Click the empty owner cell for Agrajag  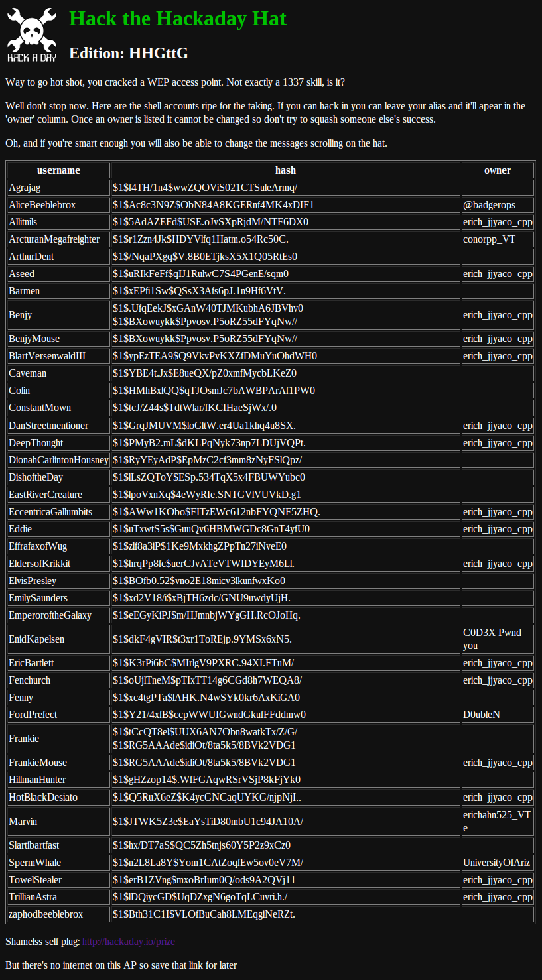[497, 188]
